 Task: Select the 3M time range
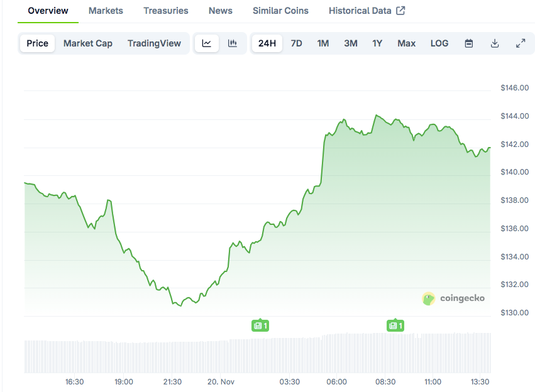[351, 43]
